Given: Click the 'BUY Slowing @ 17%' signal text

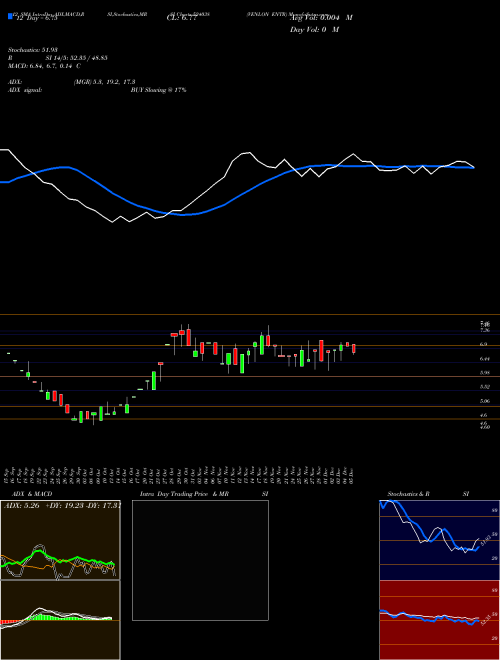Looking at the screenshot, I should point(158,90).
